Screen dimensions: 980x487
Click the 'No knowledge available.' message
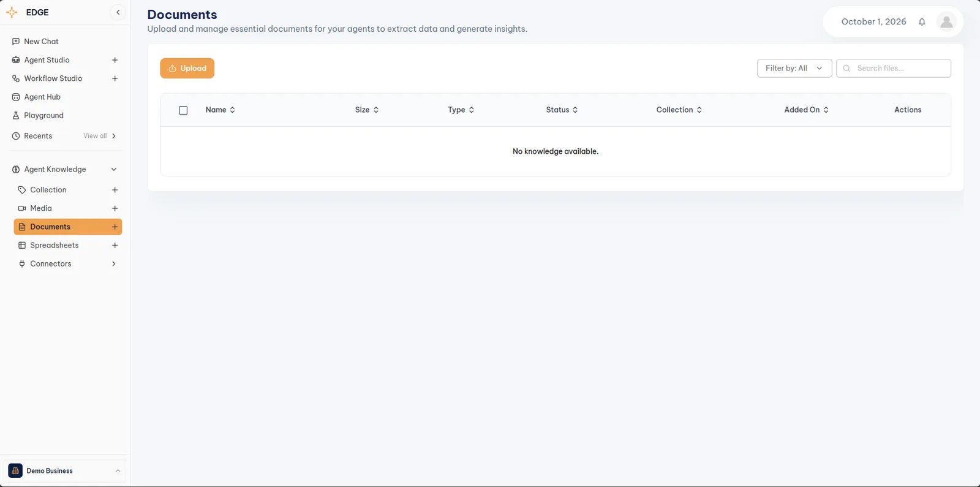click(x=556, y=151)
